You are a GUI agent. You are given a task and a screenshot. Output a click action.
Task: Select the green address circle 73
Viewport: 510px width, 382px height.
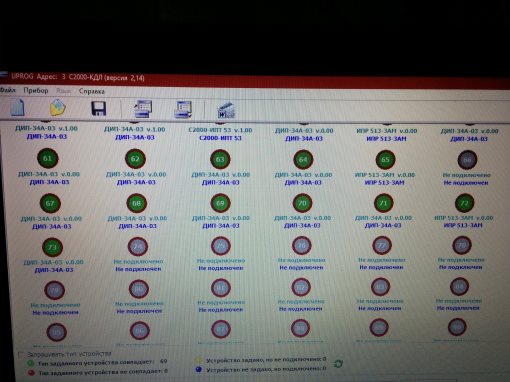(x=53, y=247)
